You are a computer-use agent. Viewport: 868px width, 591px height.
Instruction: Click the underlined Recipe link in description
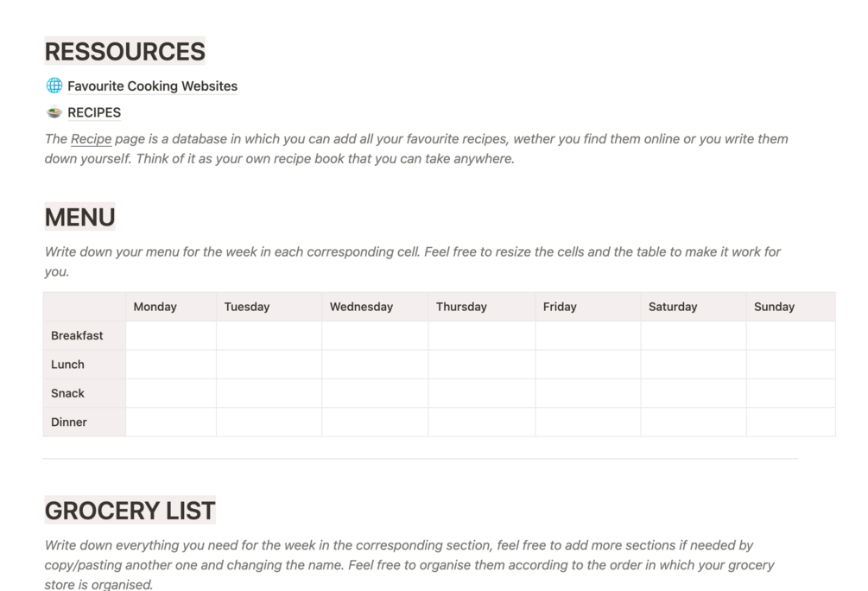[91, 139]
